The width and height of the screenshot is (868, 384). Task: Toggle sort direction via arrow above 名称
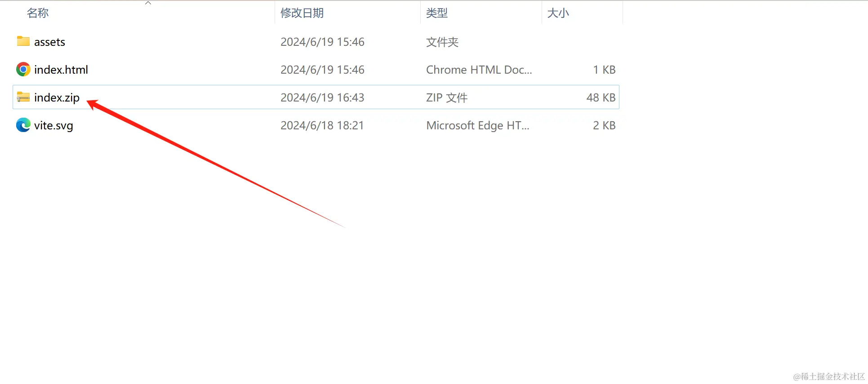[x=148, y=3]
